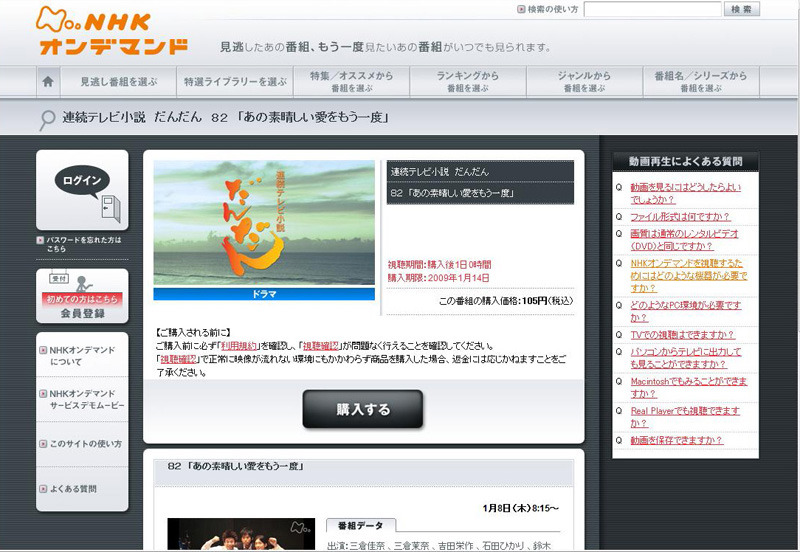Open 番組名/シリーズから番組を選ぶ menu
The height and width of the screenshot is (552, 800).
coord(701,82)
